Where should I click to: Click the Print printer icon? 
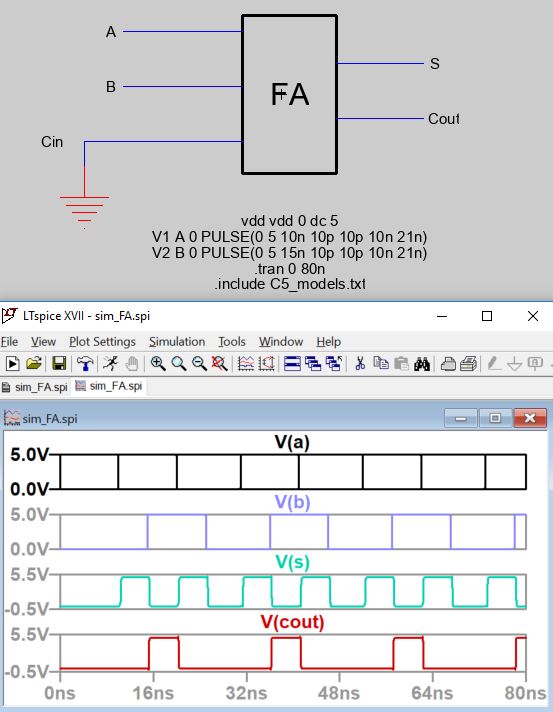click(x=448, y=363)
